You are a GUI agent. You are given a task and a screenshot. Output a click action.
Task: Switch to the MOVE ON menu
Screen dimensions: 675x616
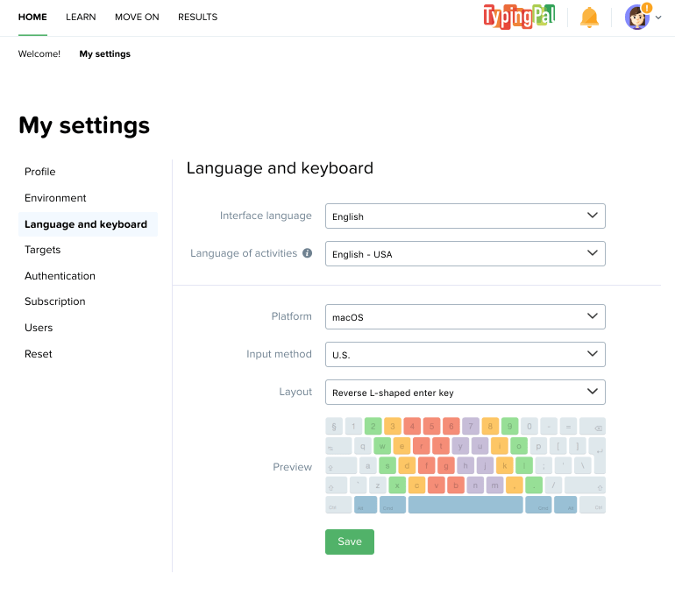point(137,18)
